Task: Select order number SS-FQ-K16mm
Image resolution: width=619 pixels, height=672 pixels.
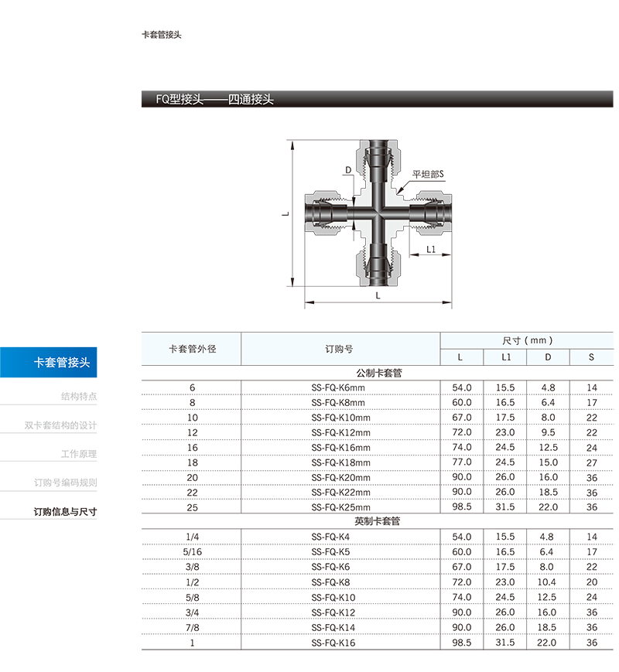Action: point(340,448)
